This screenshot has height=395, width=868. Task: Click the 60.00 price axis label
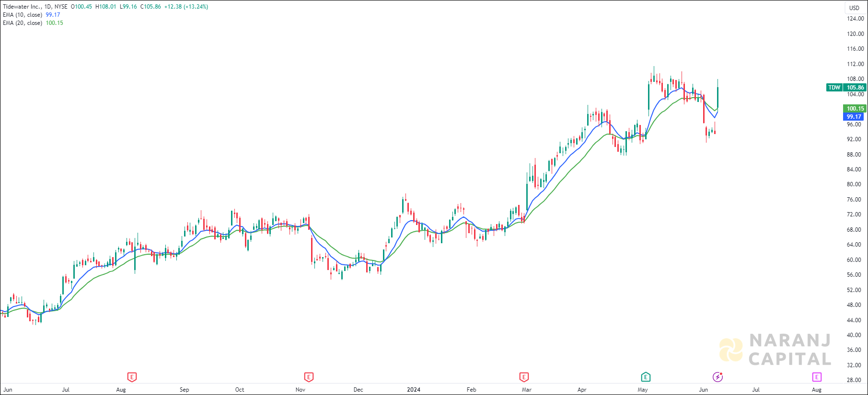click(x=854, y=260)
